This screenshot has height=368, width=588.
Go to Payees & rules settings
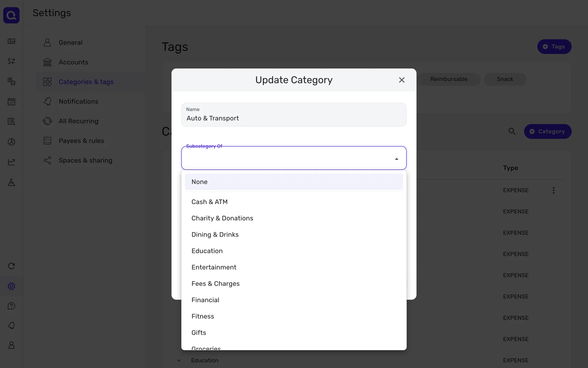click(x=81, y=141)
